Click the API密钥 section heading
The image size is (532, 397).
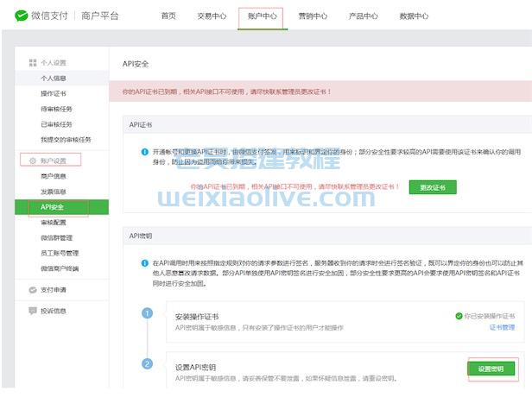(141, 236)
